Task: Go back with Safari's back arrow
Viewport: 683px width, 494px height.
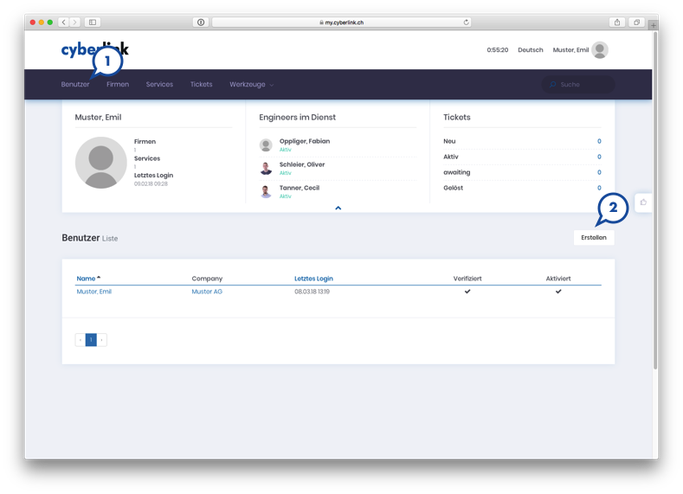Action: [64, 22]
